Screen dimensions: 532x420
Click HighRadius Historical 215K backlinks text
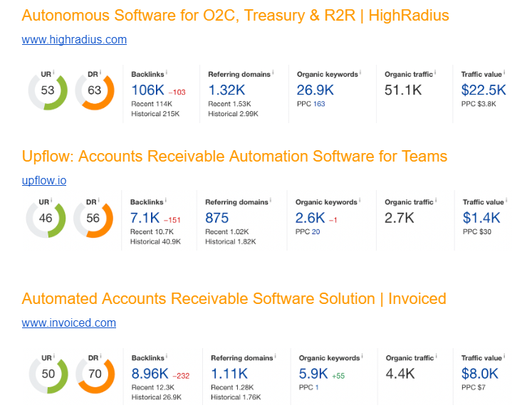coord(155,114)
